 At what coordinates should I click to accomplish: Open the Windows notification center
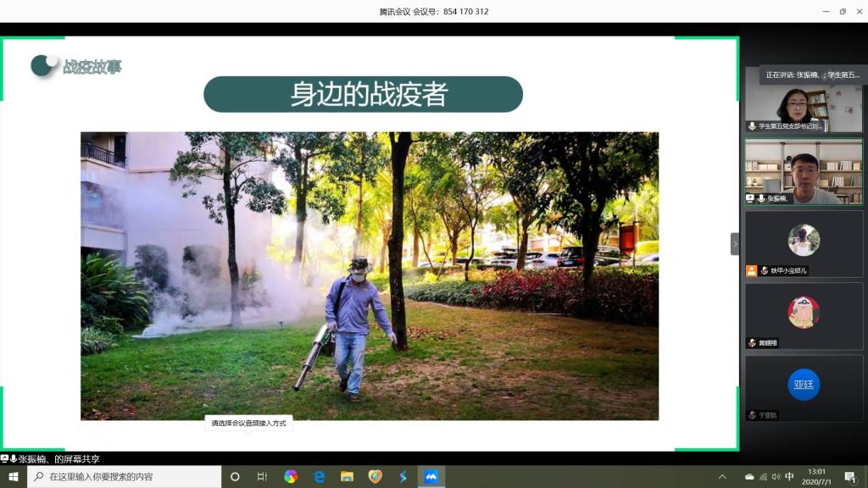[849, 477]
